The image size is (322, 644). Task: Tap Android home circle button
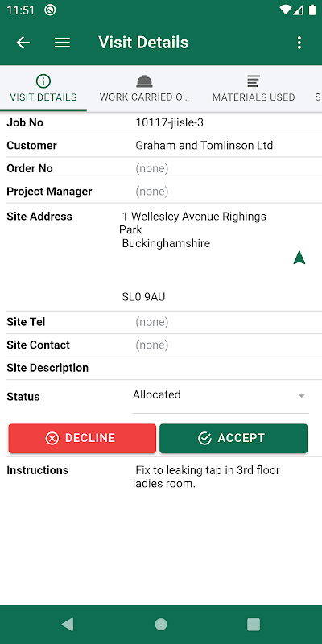pyautogui.click(x=161, y=625)
